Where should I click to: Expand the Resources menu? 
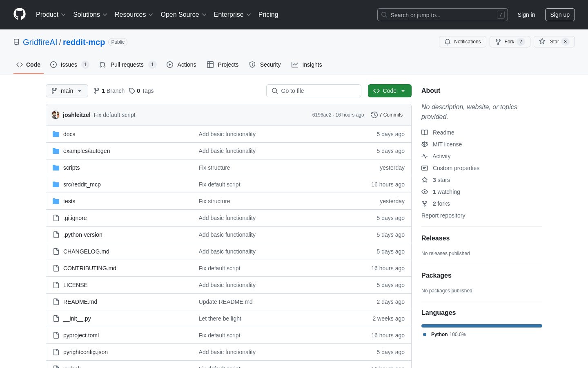coord(134,15)
